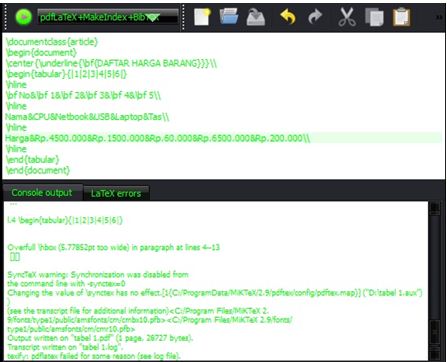Viewport: 447px width, 362px height.
Task: Click 'texify: pdflatex failed' message line
Action: coord(94,356)
